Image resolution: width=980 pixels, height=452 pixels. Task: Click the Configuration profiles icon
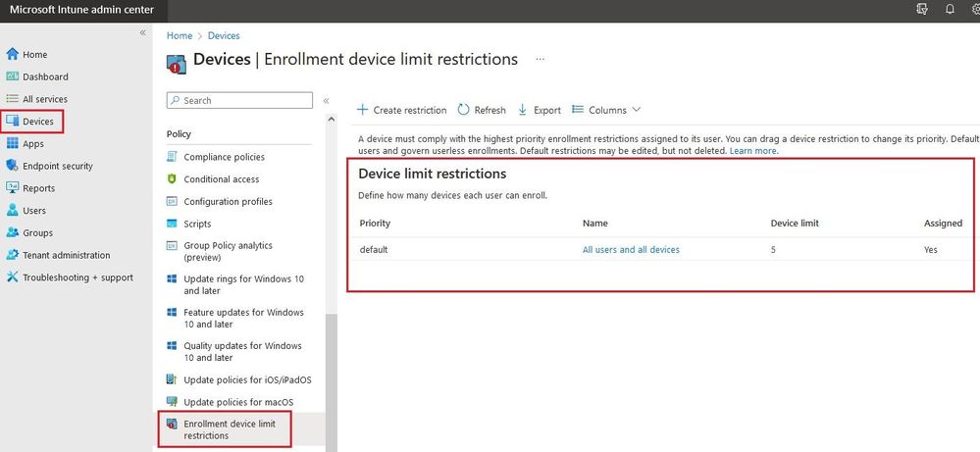pyautogui.click(x=172, y=201)
